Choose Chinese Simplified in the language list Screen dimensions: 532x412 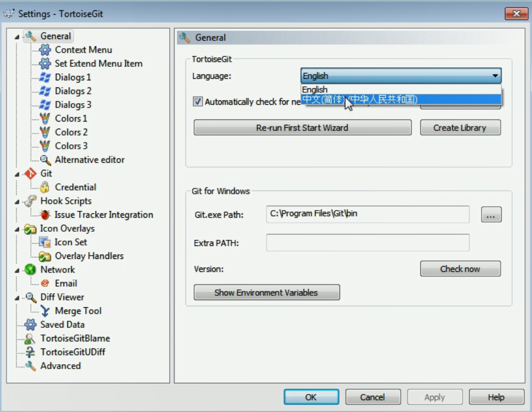pyautogui.click(x=401, y=99)
